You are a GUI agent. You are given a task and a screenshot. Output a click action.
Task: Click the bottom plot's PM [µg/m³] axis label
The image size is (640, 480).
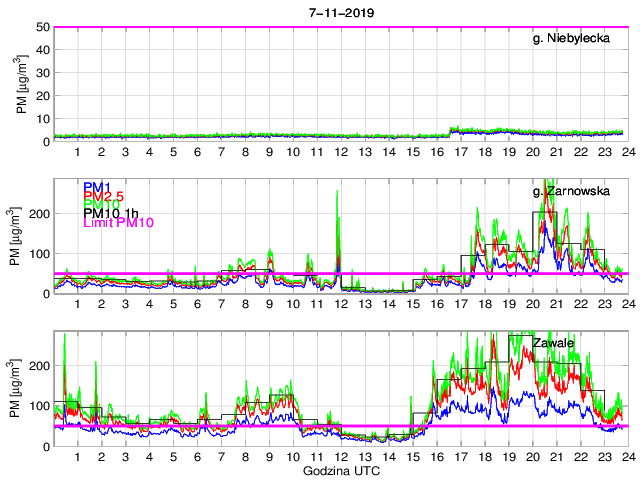[x=15, y=389]
